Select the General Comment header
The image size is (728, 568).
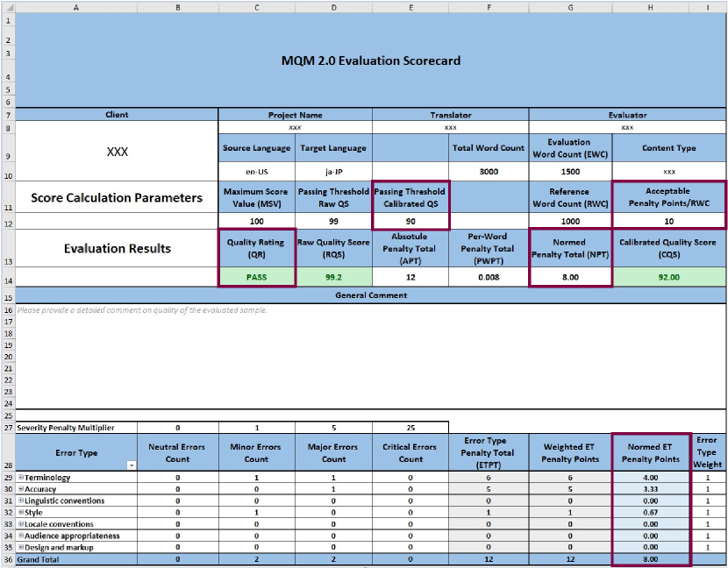pos(371,295)
